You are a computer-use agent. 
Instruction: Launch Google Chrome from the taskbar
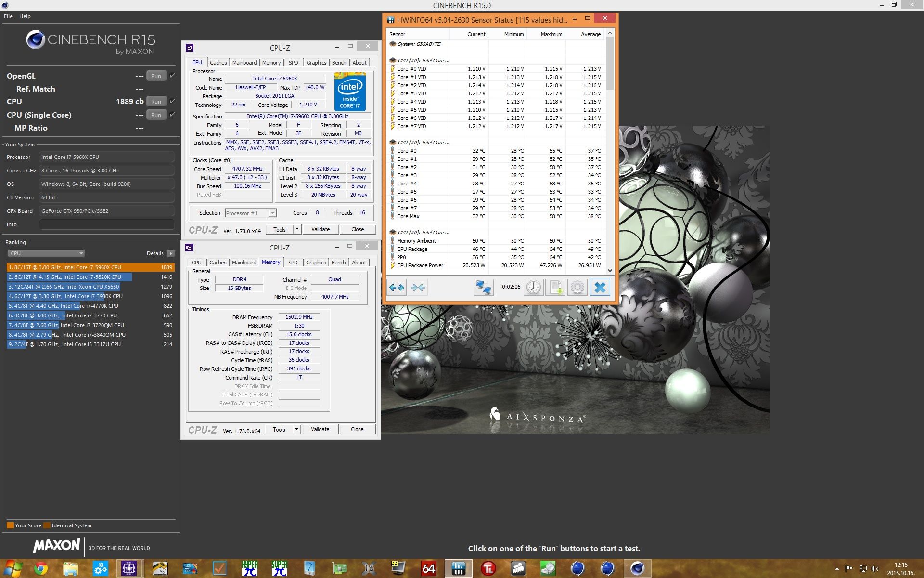click(x=41, y=569)
